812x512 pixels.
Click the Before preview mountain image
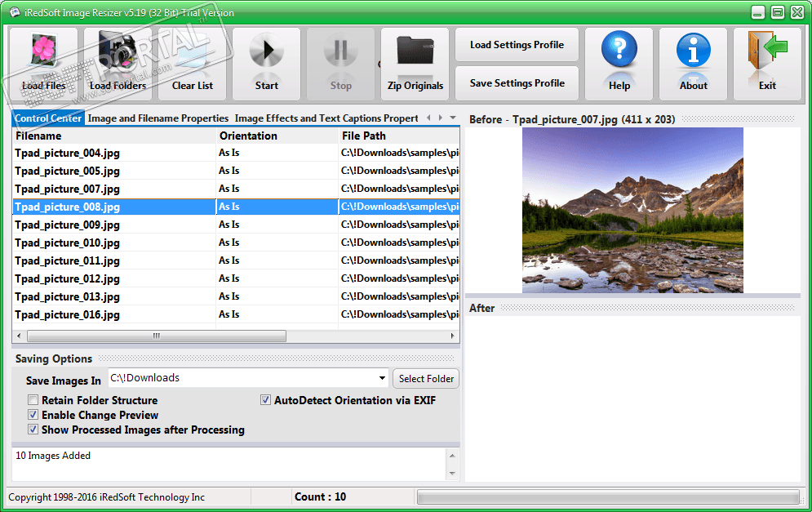pyautogui.click(x=632, y=211)
